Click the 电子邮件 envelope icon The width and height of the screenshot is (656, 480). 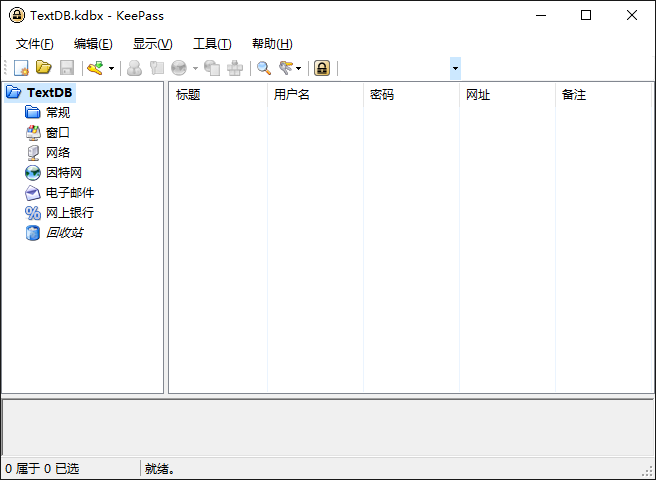click(x=33, y=193)
